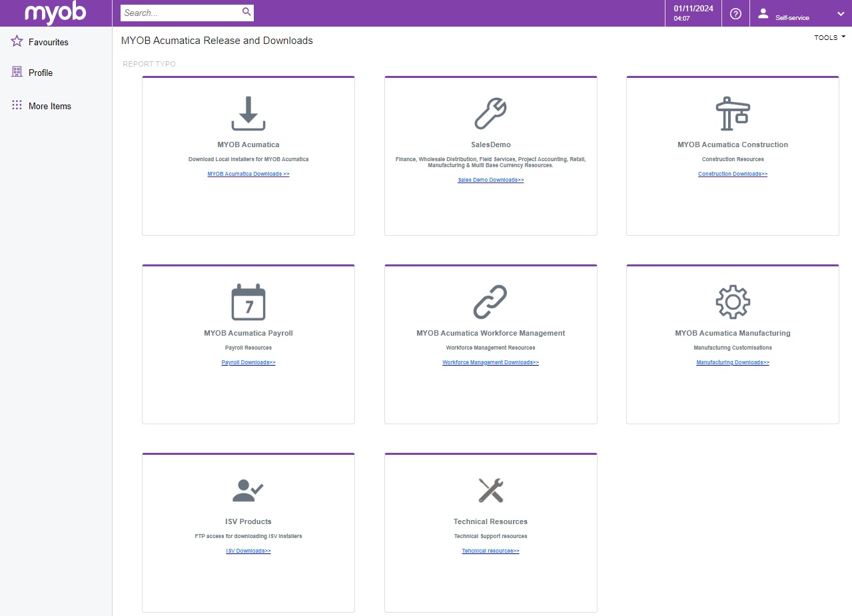This screenshot has width=852, height=616.
Task: Expand More Items in the sidebar
Action: (x=49, y=106)
